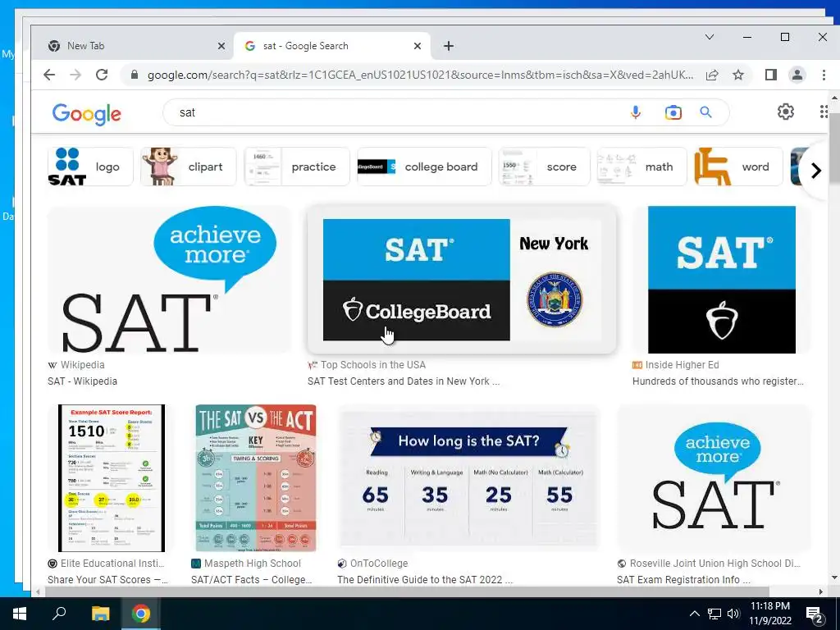
Task: Open SAT Test Centers and Dates link
Action: pos(404,381)
